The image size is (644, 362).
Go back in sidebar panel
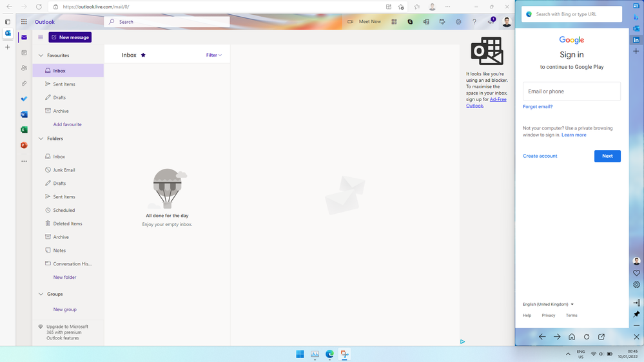(x=542, y=337)
